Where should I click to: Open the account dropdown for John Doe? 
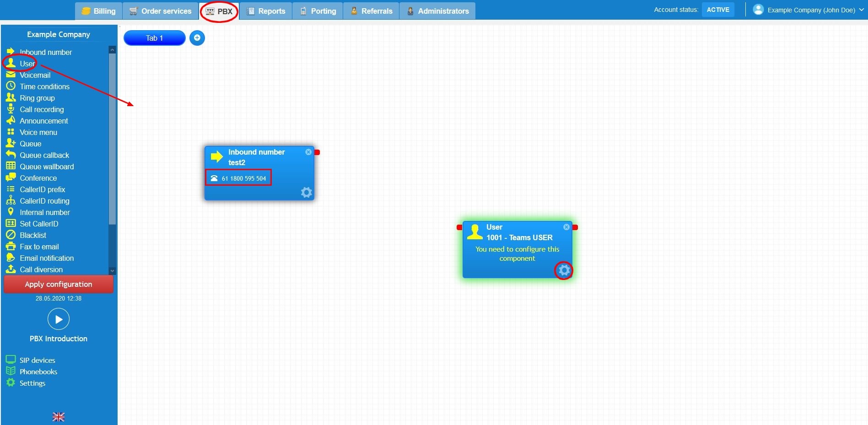tap(808, 10)
